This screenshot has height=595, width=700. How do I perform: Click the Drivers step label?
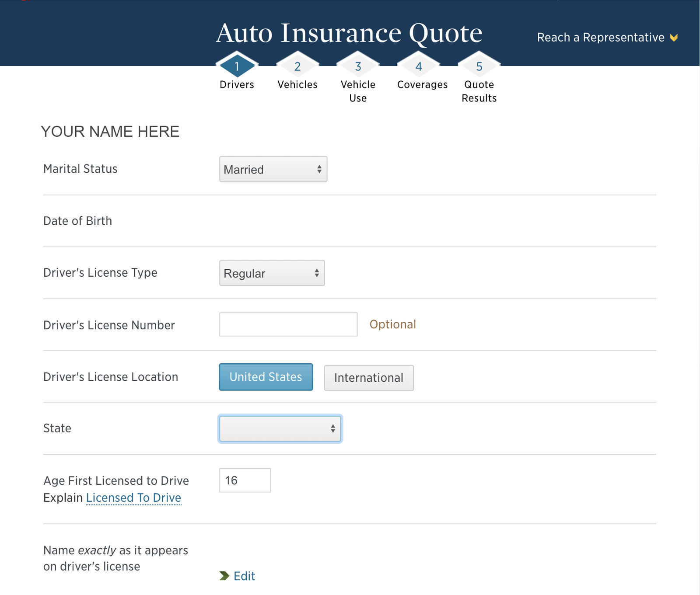(x=237, y=84)
